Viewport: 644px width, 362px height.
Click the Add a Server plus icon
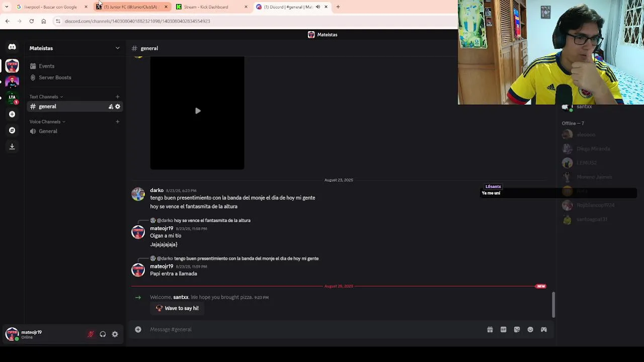tap(12, 114)
